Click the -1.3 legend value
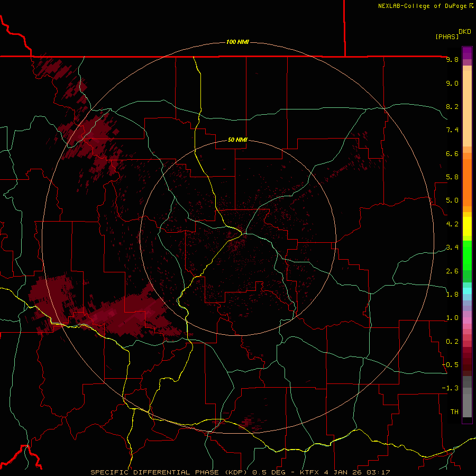The height and width of the screenshot is (476, 476). [x=450, y=388]
